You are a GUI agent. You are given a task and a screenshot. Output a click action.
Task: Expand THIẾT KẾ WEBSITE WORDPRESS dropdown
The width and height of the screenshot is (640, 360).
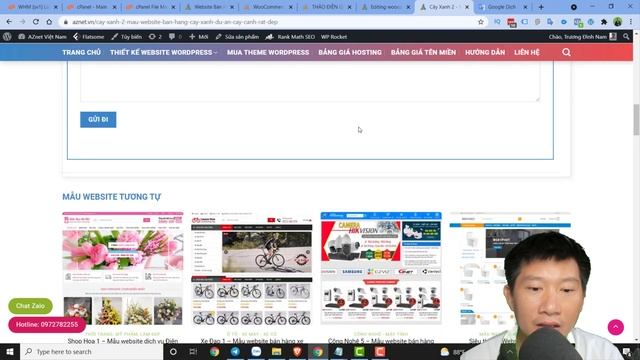(x=164, y=52)
